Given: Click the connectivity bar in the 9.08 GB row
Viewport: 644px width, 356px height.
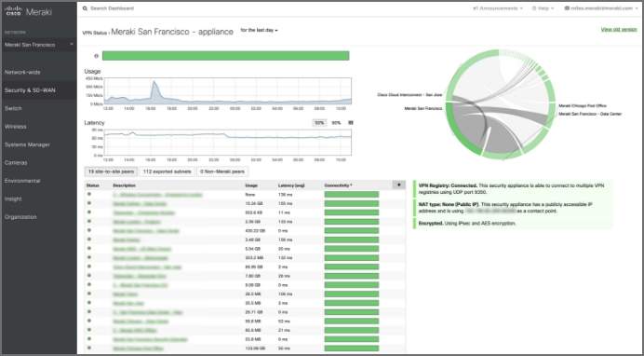Looking at the screenshot, I should click(352, 285).
